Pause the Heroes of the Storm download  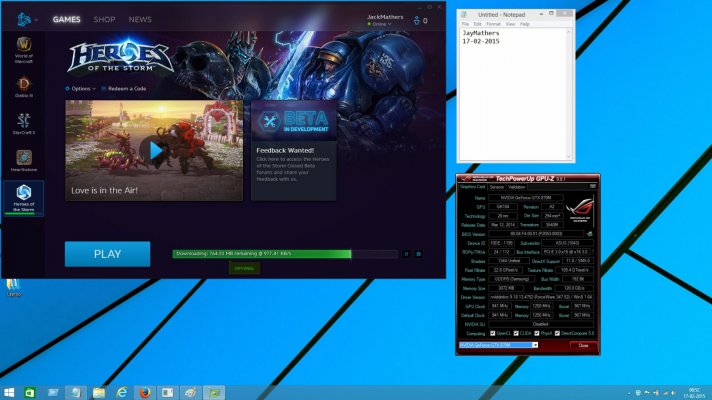point(406,254)
